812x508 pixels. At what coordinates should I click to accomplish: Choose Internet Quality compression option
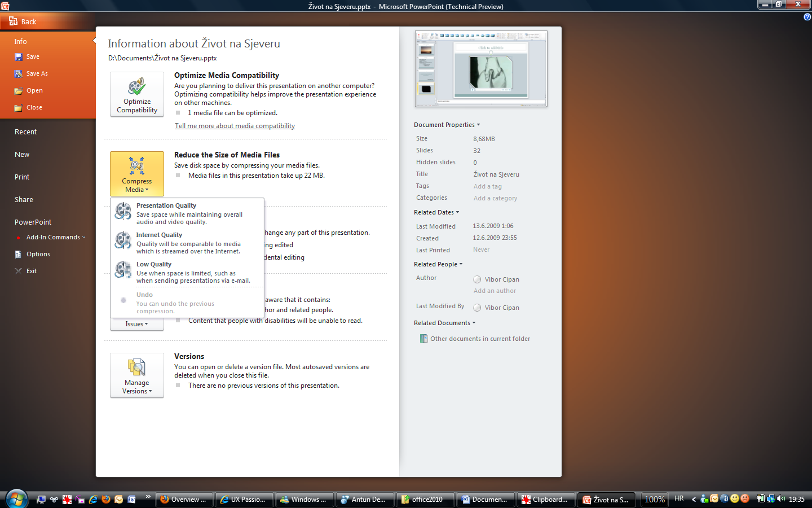click(187, 243)
